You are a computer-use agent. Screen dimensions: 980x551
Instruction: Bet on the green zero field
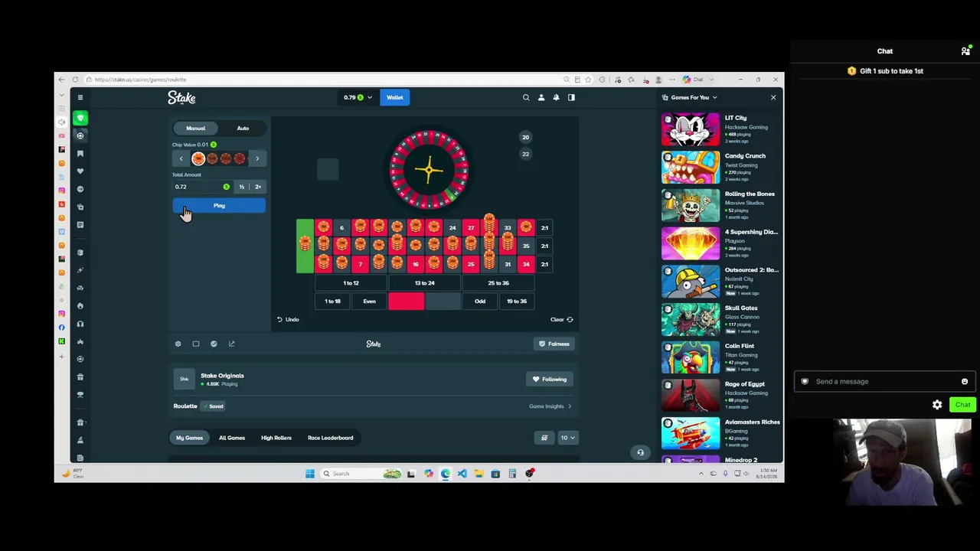click(305, 246)
